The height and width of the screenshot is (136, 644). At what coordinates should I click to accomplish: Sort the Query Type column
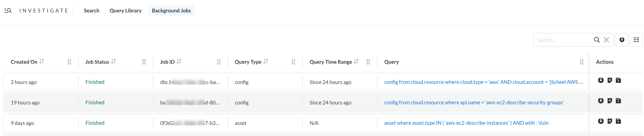click(266, 61)
